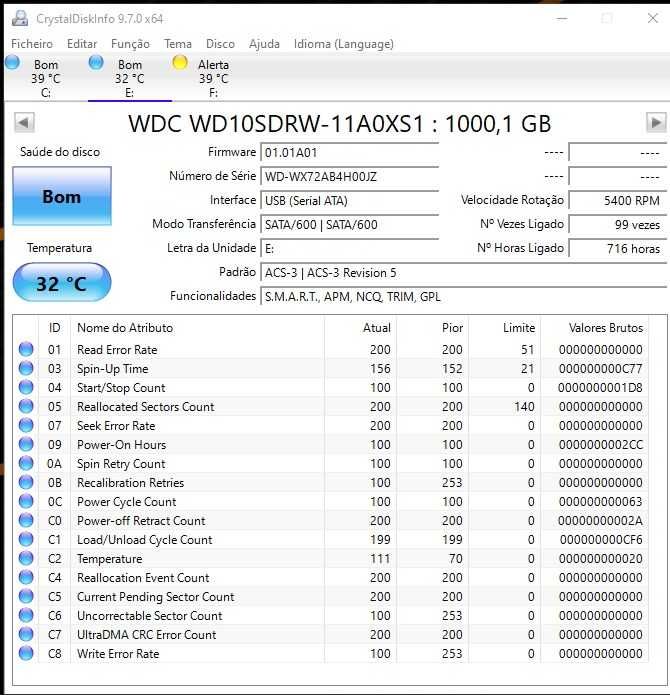Viewport: 670px width, 695px height.
Task: Click status icon for Spin-Up Time
Action: coord(26,368)
